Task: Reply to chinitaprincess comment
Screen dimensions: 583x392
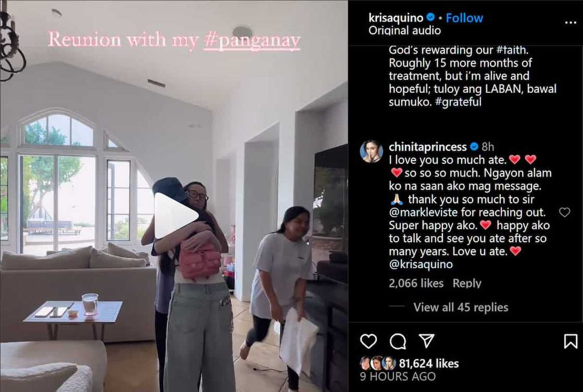Action: [x=467, y=283]
